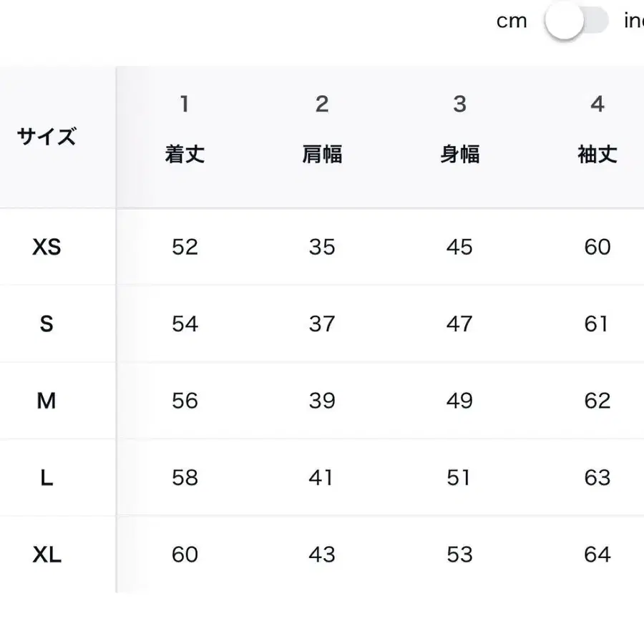Click the 身幅 column label
This screenshot has height=644, width=644.
click(460, 153)
